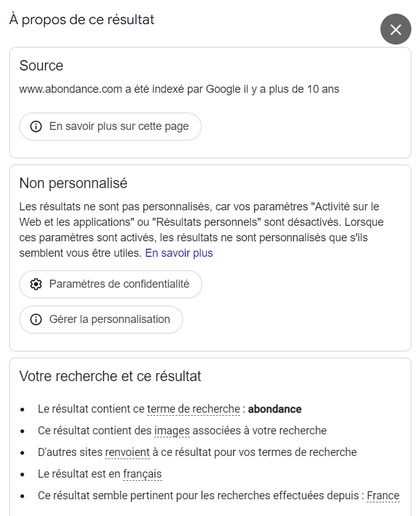This screenshot has width=420, height=516.
Task: Click the underlined 'France' term
Action: tap(383, 496)
